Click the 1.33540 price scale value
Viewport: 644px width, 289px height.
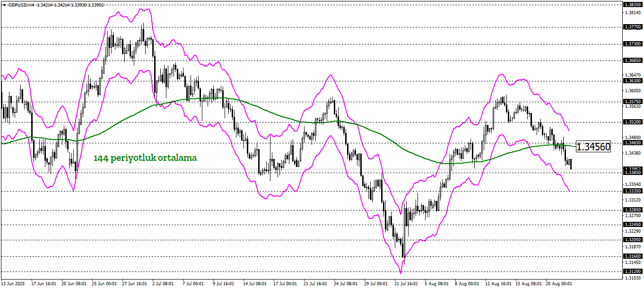click(x=633, y=184)
